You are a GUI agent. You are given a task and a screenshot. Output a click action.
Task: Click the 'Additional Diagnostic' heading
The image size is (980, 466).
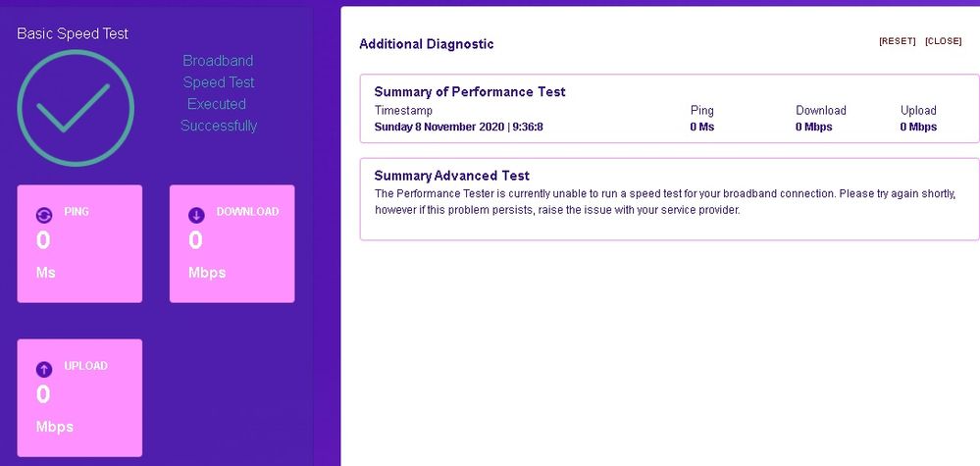(426, 44)
